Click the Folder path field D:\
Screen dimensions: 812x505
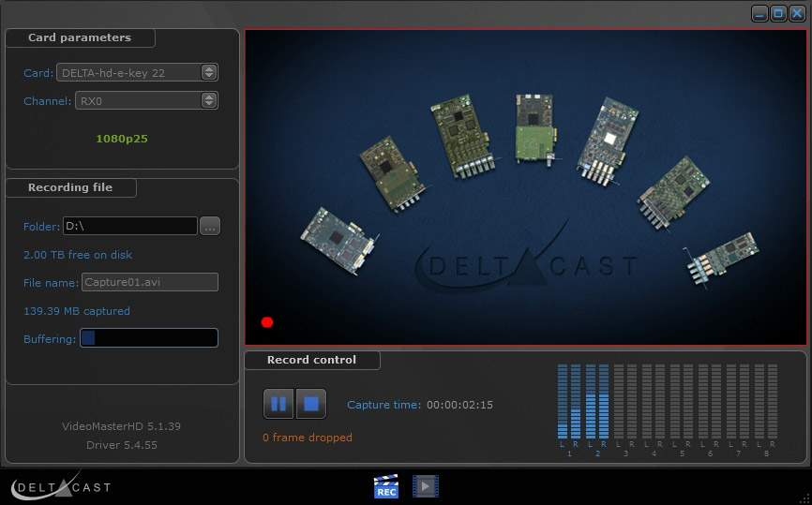[x=130, y=226]
